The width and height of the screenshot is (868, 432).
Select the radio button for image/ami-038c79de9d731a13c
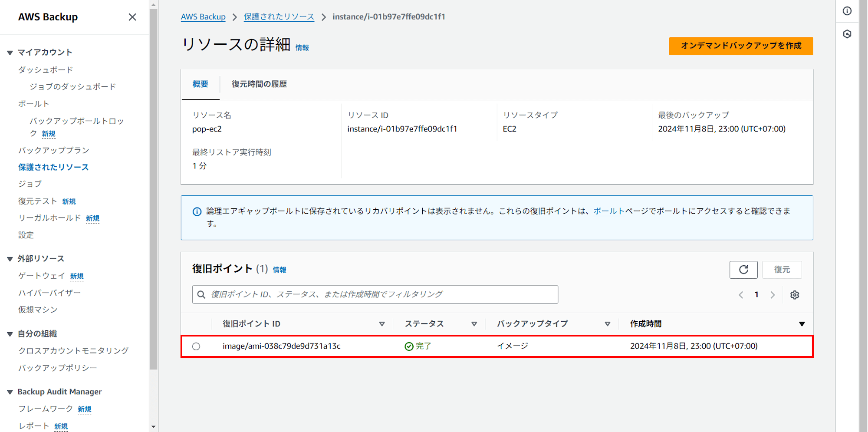point(196,346)
